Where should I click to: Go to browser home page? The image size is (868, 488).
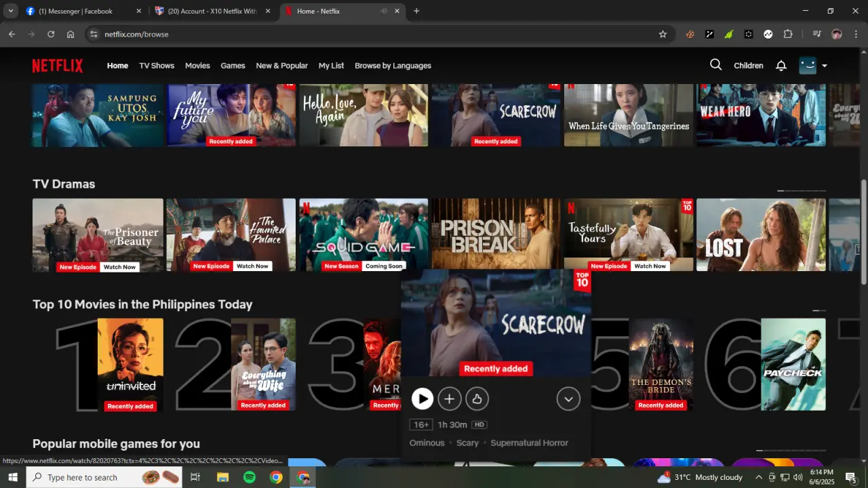[71, 34]
